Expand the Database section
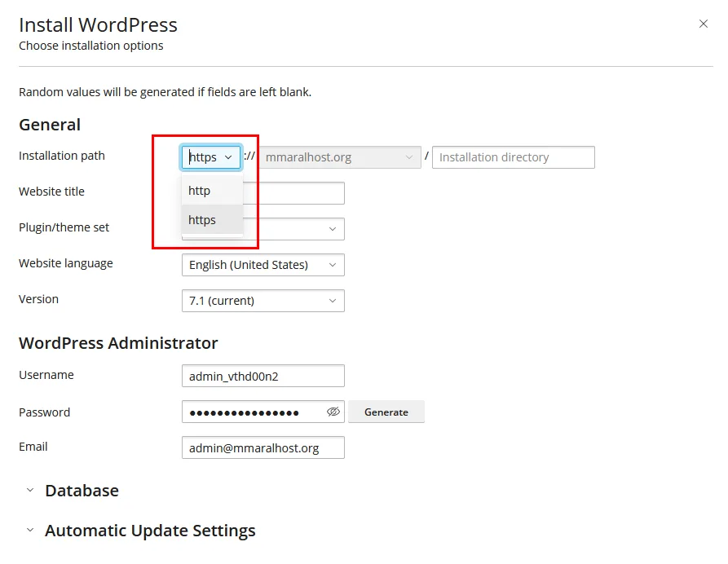Image resolution: width=728 pixels, height=564 pixels. pos(73,491)
